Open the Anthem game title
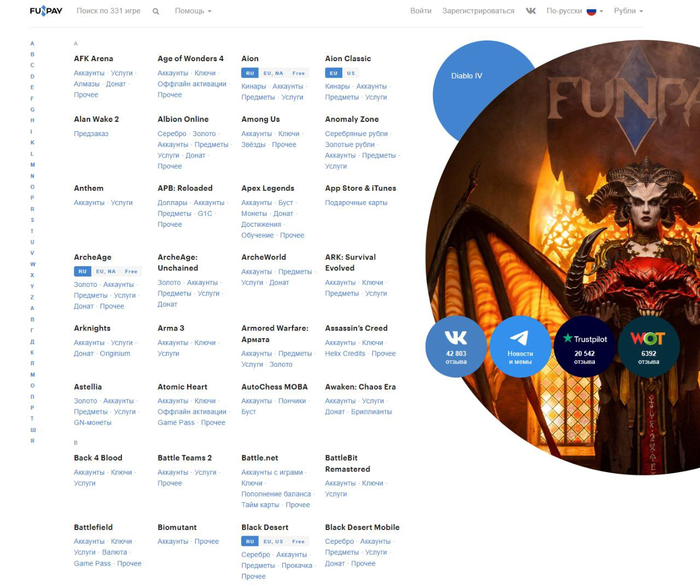 pos(89,188)
